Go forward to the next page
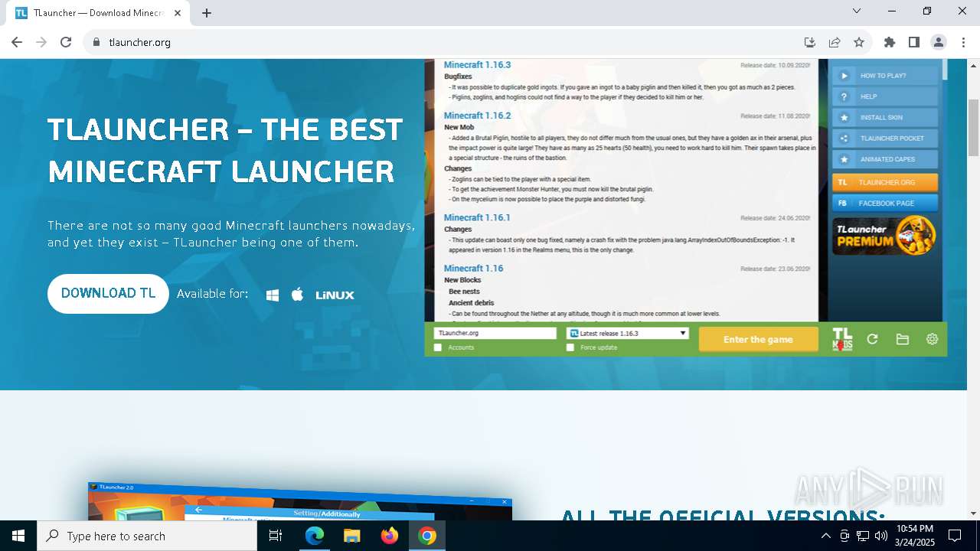The width and height of the screenshot is (980, 551). click(x=41, y=42)
